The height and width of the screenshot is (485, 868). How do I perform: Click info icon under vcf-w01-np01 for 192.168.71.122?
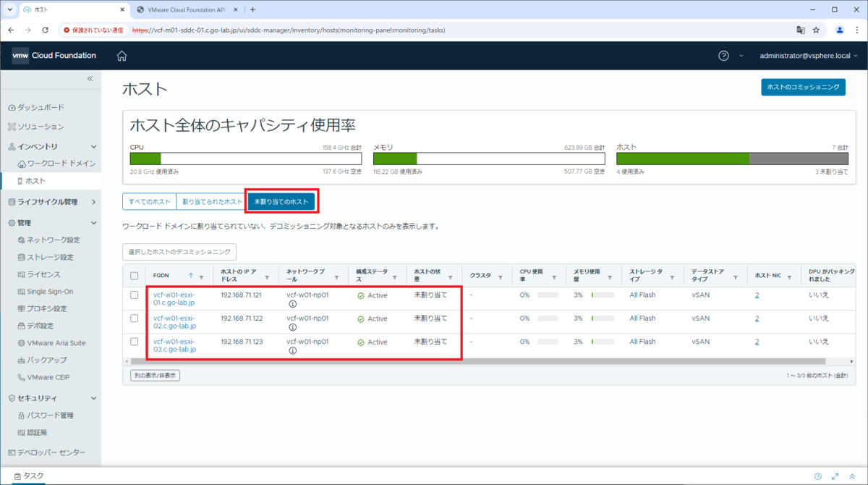292,328
